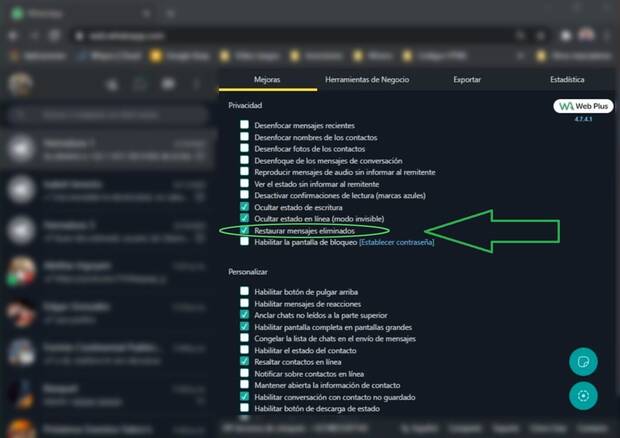Viewport: 620px width, 438px height.
Task: Enable Mantener abierta la información de contacto
Action: coord(244,384)
